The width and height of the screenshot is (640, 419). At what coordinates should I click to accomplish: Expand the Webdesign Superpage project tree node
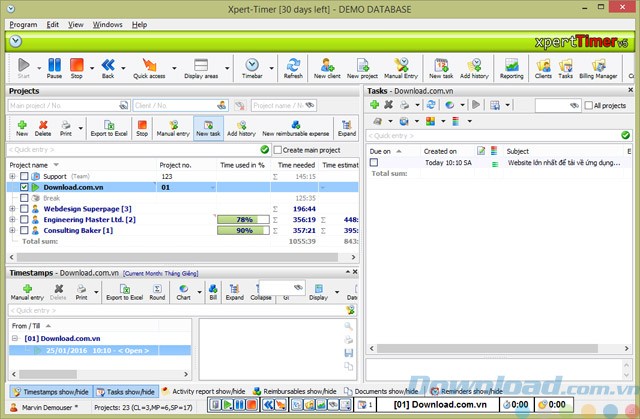coord(12,209)
